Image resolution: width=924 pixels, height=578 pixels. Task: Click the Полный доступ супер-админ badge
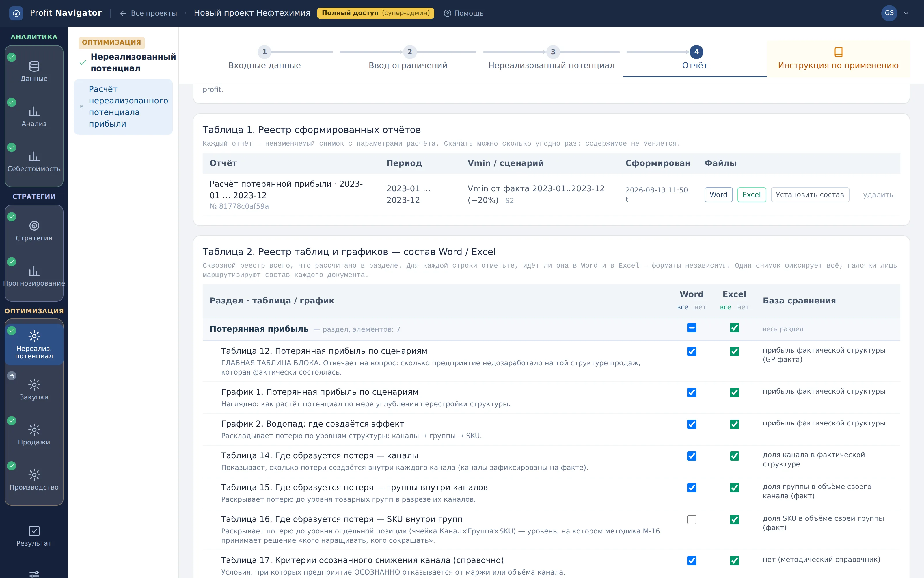tap(375, 13)
